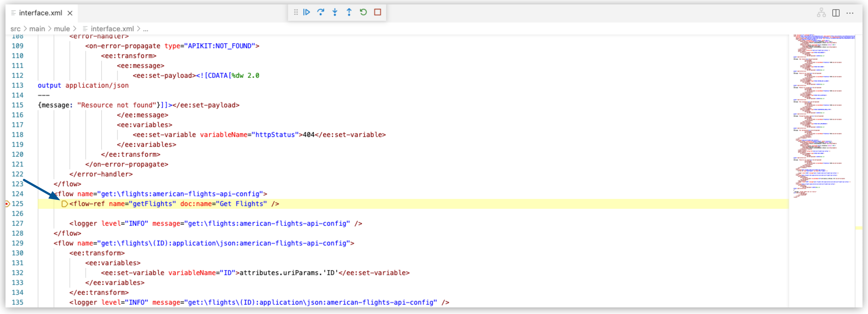Expand the breadcrumb ellipsis after interface.xml

click(x=145, y=29)
